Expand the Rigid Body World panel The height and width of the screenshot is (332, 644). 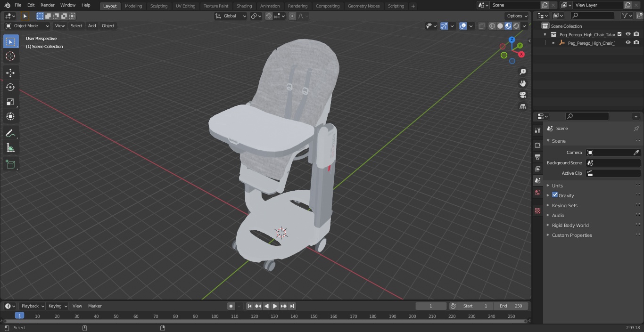570,225
